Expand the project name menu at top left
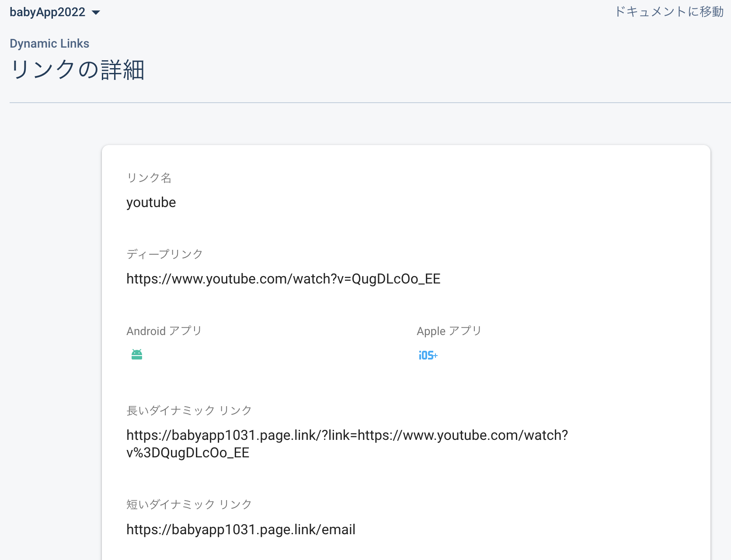 tap(55, 12)
